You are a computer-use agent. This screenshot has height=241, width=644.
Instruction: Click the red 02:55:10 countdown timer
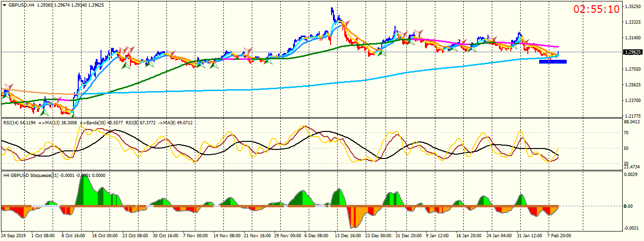click(x=597, y=9)
